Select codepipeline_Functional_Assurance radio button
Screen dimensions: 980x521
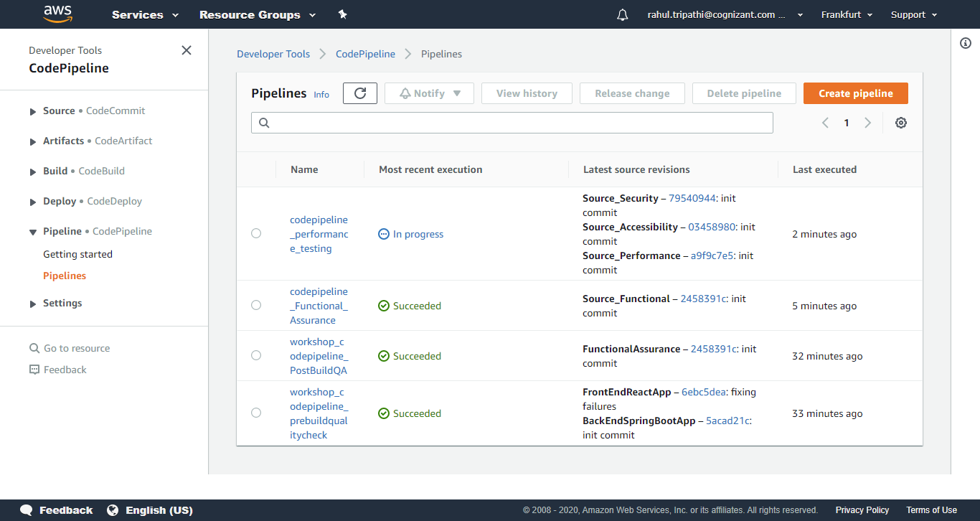click(256, 305)
